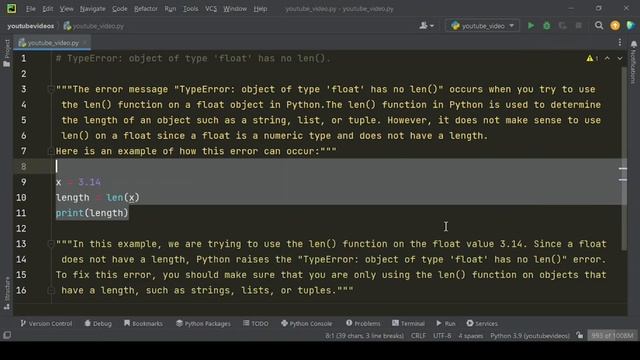This screenshot has height=360, width=640.
Task: Click line number 12 in gutter
Action: 21,228
